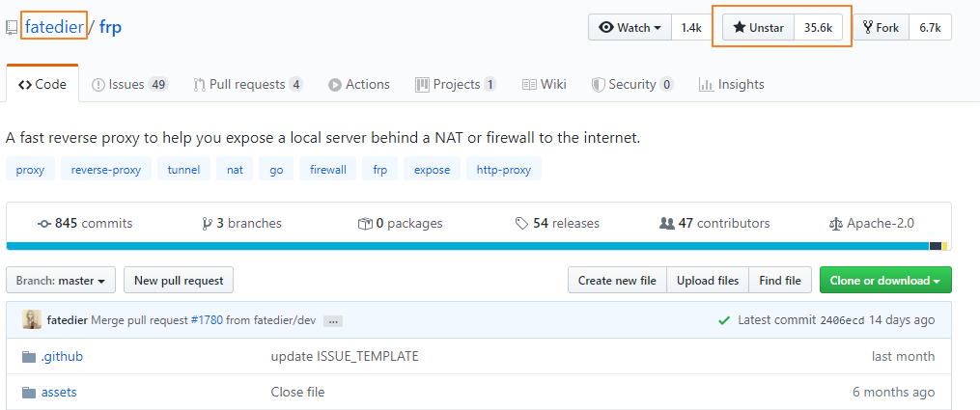Open the Pull requests tab

[247, 85]
